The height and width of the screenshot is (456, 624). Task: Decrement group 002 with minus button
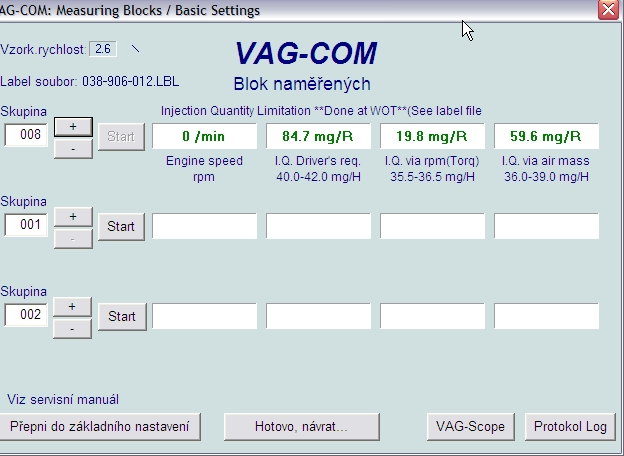click(x=72, y=328)
